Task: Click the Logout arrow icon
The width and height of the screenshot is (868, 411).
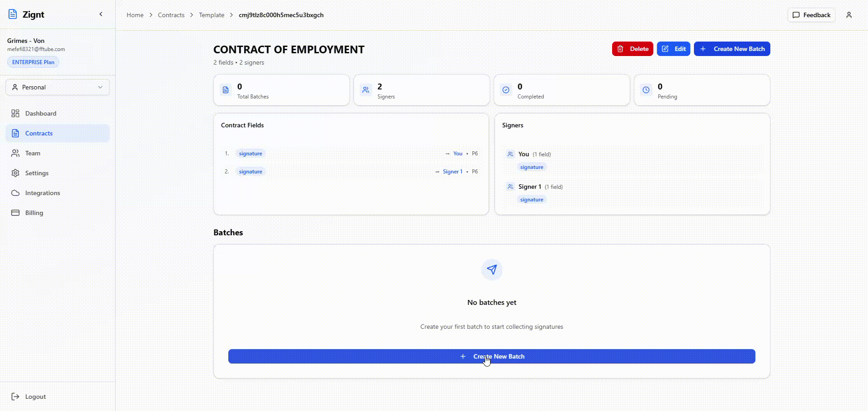Action: click(15, 397)
